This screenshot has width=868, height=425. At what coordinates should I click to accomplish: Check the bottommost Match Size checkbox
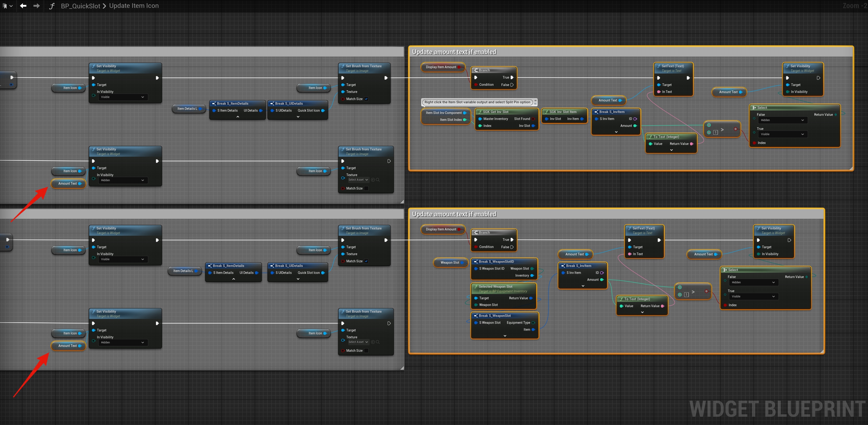pos(366,351)
